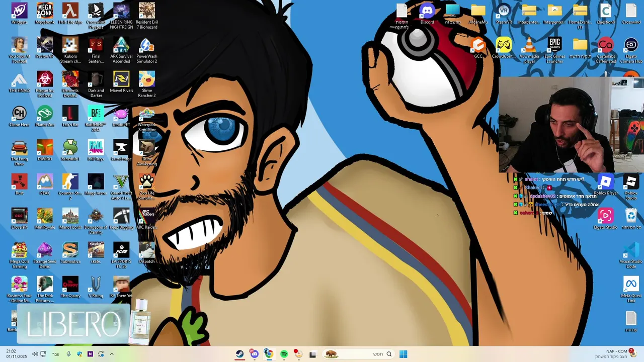Click the Slime Rancher 2 icon
The image size is (644, 362).
(x=147, y=84)
